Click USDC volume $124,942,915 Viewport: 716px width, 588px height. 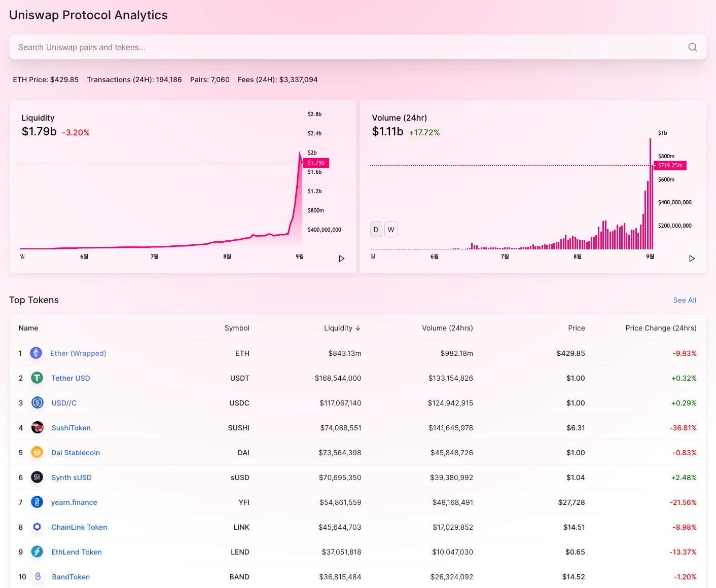click(x=450, y=403)
